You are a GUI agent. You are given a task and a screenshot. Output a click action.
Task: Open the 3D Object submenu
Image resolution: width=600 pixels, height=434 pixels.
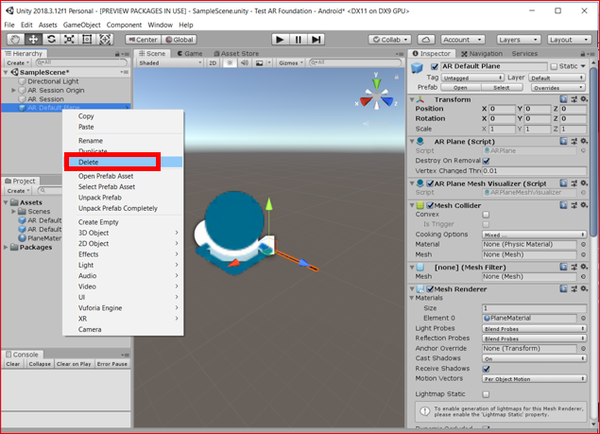tap(122, 233)
